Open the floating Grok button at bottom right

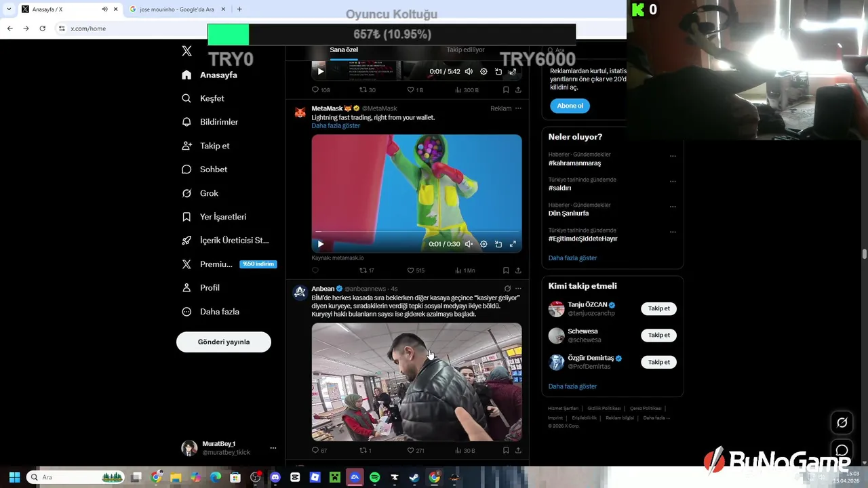pyautogui.click(x=842, y=422)
